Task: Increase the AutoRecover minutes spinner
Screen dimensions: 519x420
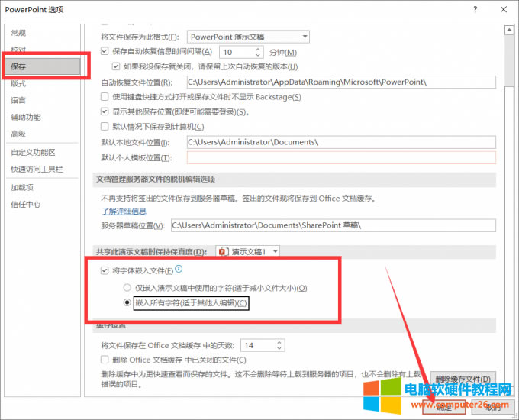Action: click(258, 49)
